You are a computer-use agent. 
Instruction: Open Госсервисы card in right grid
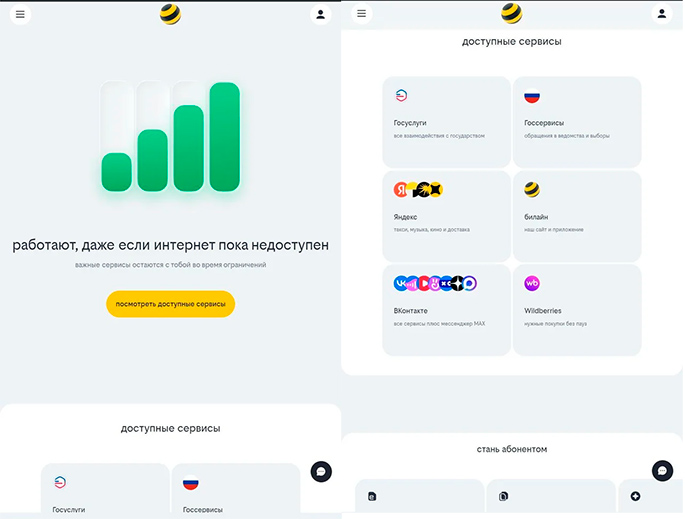(577, 122)
